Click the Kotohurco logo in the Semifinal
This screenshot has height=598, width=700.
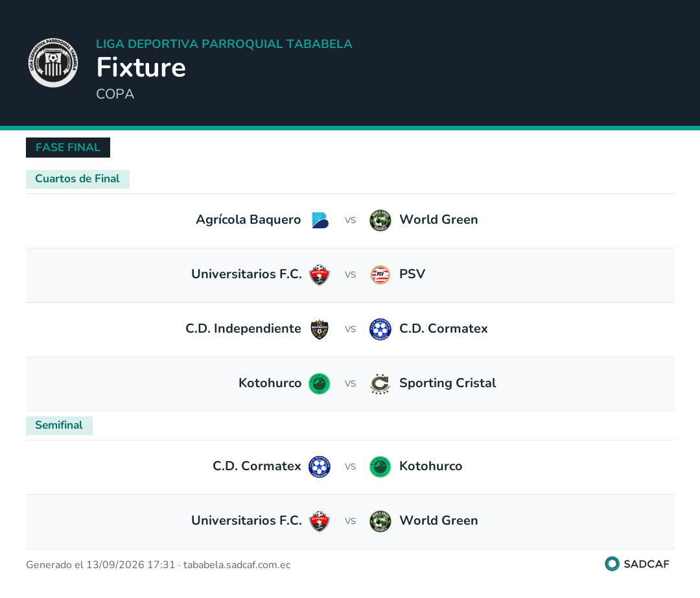[x=380, y=467]
